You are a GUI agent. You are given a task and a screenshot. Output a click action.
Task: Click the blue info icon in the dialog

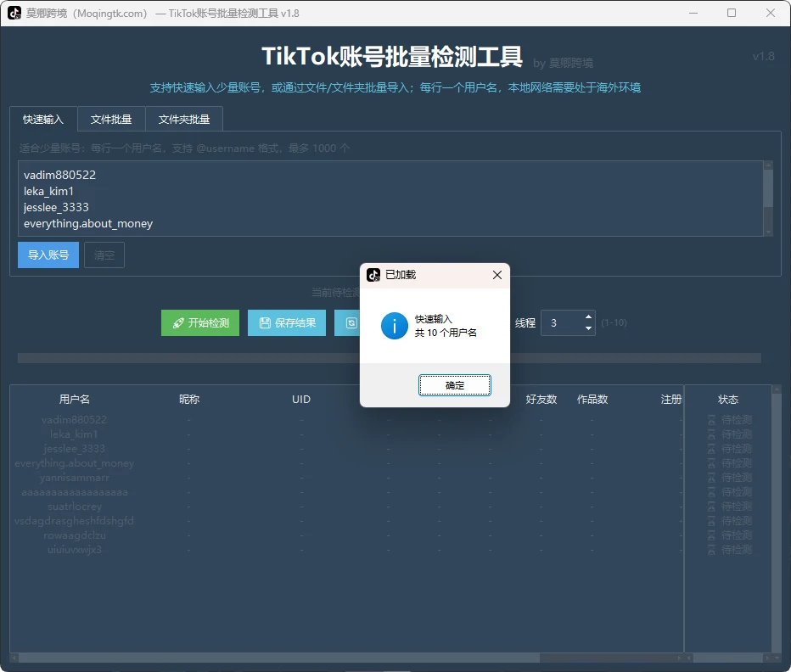click(394, 326)
